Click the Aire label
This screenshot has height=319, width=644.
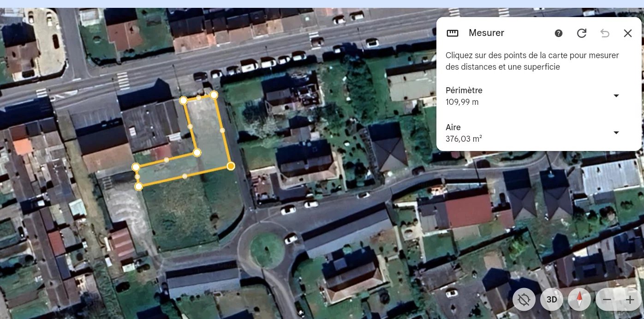[453, 127]
